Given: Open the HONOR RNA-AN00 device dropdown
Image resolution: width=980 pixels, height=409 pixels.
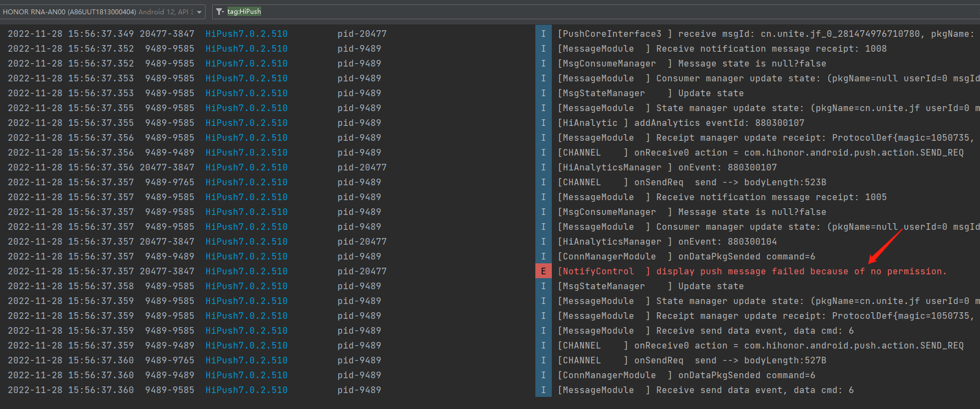Looking at the screenshot, I should [103, 12].
